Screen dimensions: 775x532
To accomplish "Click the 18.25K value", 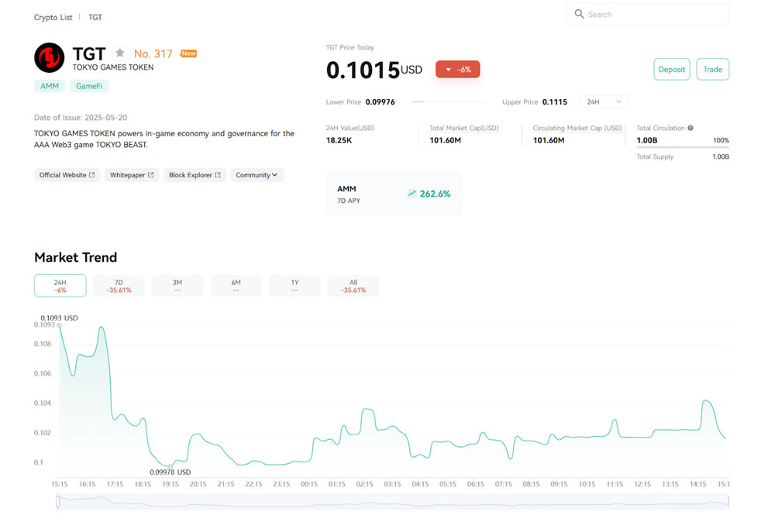I will 339,140.
